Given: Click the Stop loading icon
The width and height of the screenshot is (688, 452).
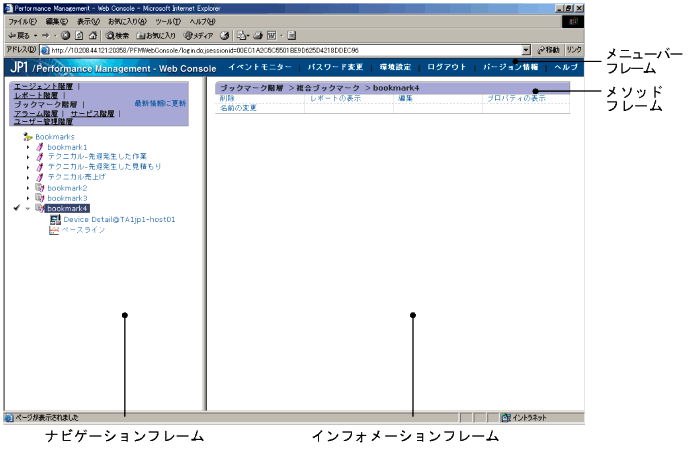Looking at the screenshot, I should coord(65,36).
